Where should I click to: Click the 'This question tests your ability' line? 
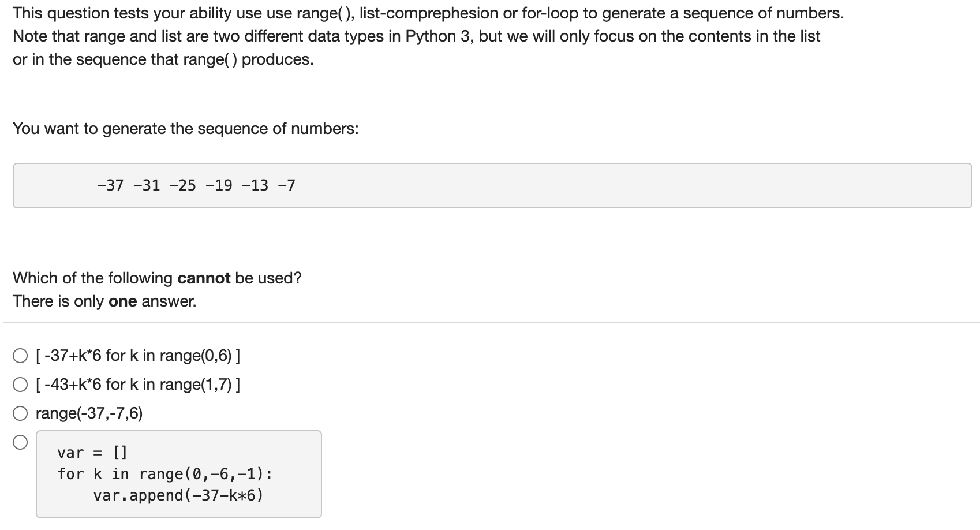pos(428,13)
